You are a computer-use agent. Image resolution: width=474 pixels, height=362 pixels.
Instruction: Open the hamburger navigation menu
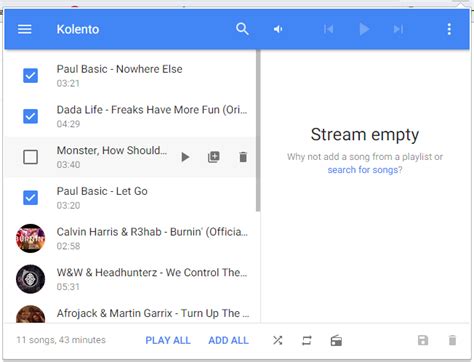tap(25, 29)
